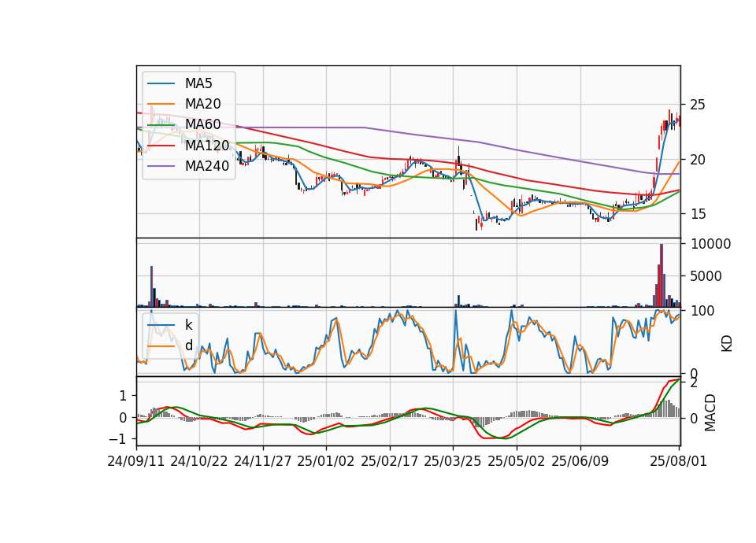The height and width of the screenshot is (543, 756).
Task: Click the 24/11/27 date axis label
Action: (263, 461)
